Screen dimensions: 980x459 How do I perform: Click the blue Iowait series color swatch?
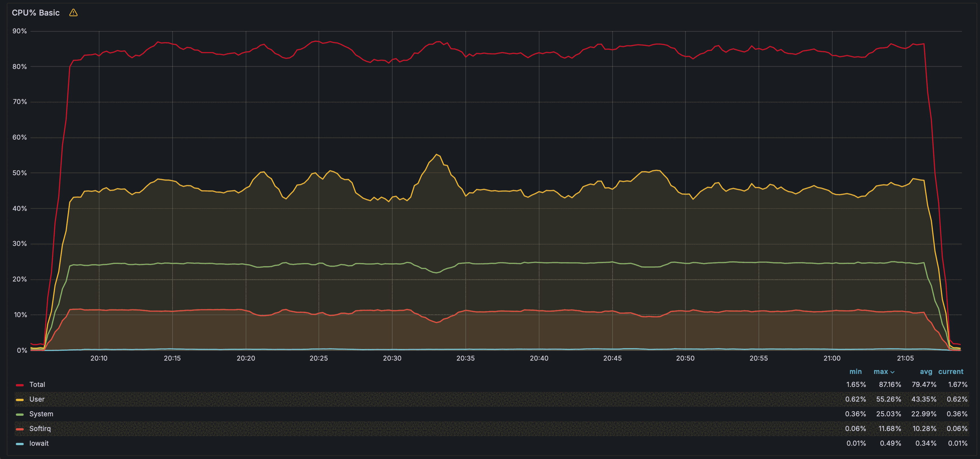[20, 444]
